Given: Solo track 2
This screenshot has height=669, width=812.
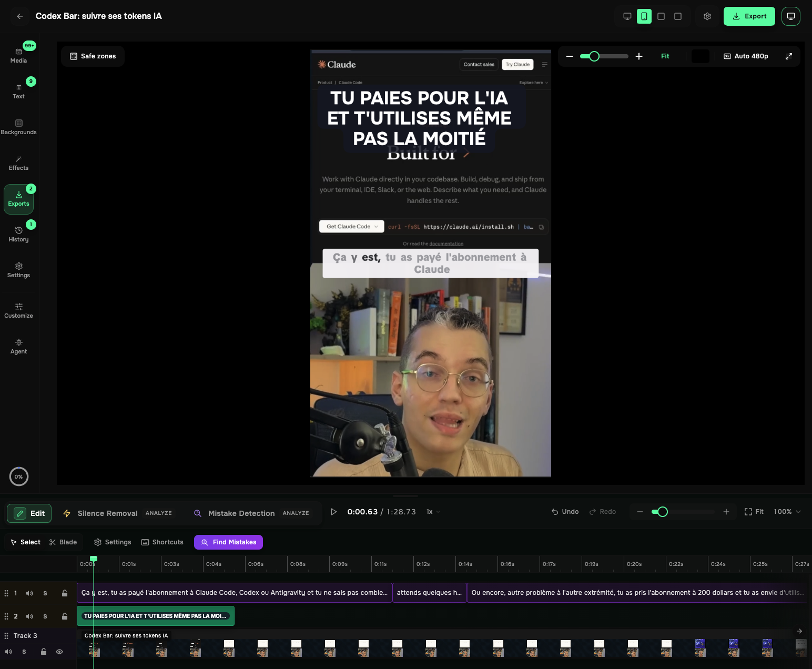Looking at the screenshot, I should pyautogui.click(x=45, y=616).
